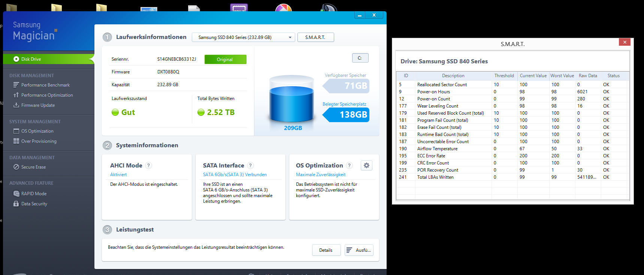
Task: Open Over Provisioning
Action: [39, 141]
